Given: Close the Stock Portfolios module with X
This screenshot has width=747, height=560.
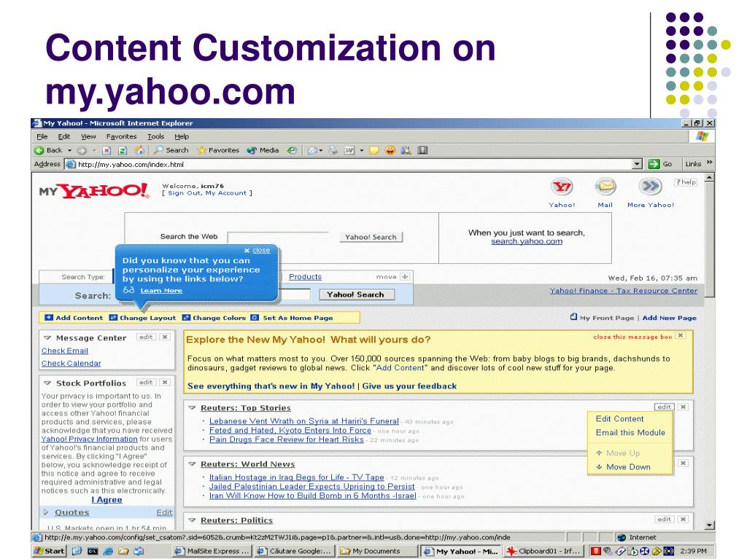Looking at the screenshot, I should point(165,382).
